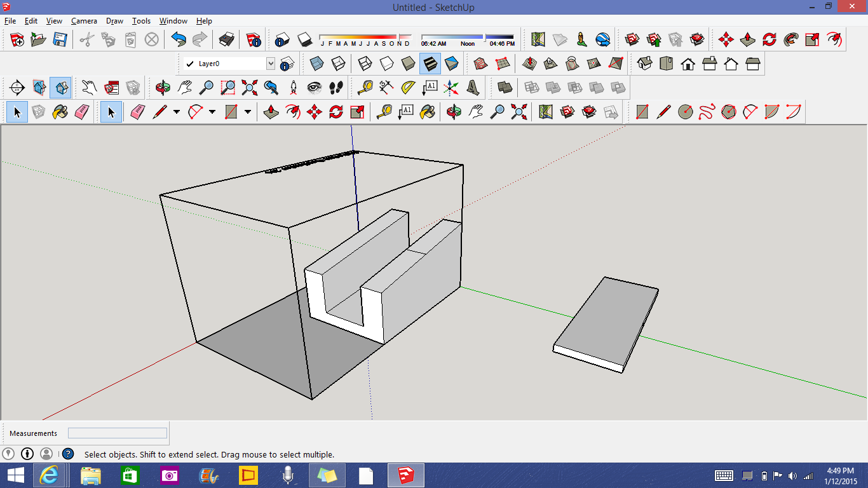This screenshot has height=488, width=868.
Task: Select the Sandbox Smoove tool
Action: click(529, 64)
